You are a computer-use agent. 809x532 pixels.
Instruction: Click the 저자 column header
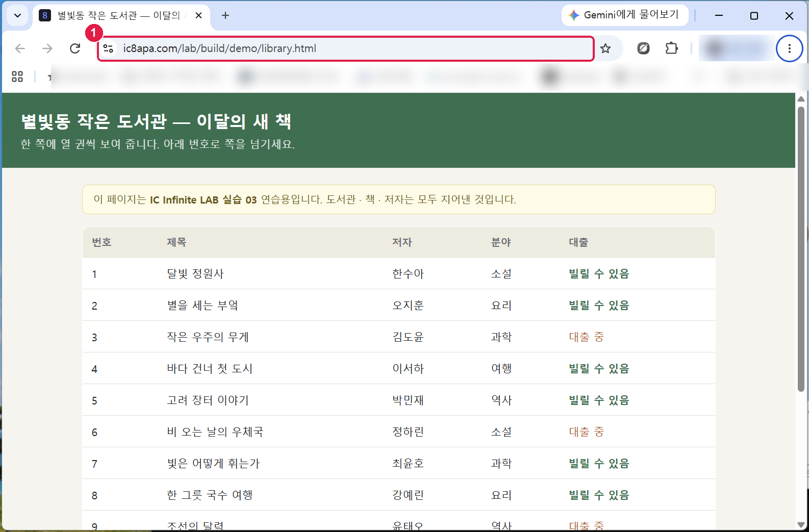[x=402, y=242]
